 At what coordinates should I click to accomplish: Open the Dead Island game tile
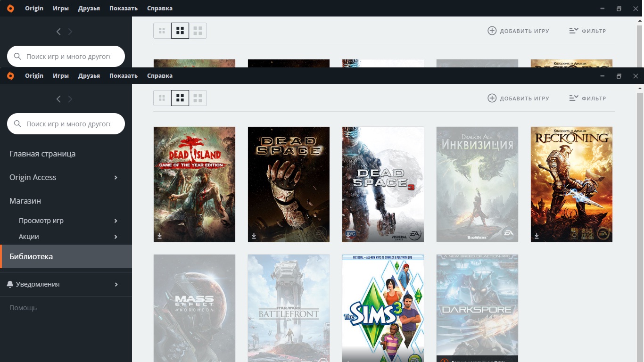pyautogui.click(x=194, y=184)
